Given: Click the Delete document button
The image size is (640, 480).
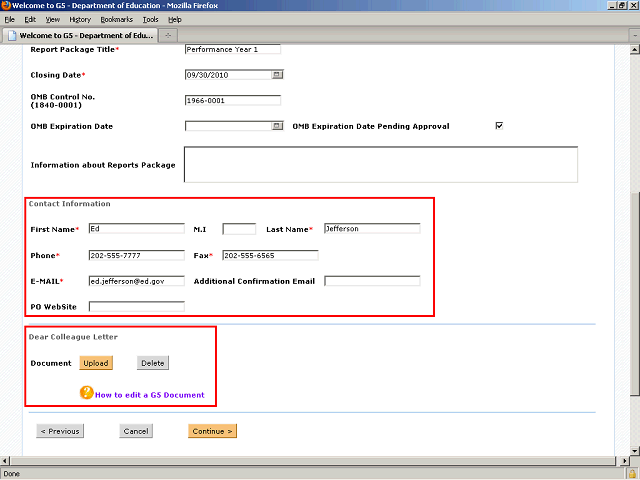Looking at the screenshot, I should (x=153, y=363).
